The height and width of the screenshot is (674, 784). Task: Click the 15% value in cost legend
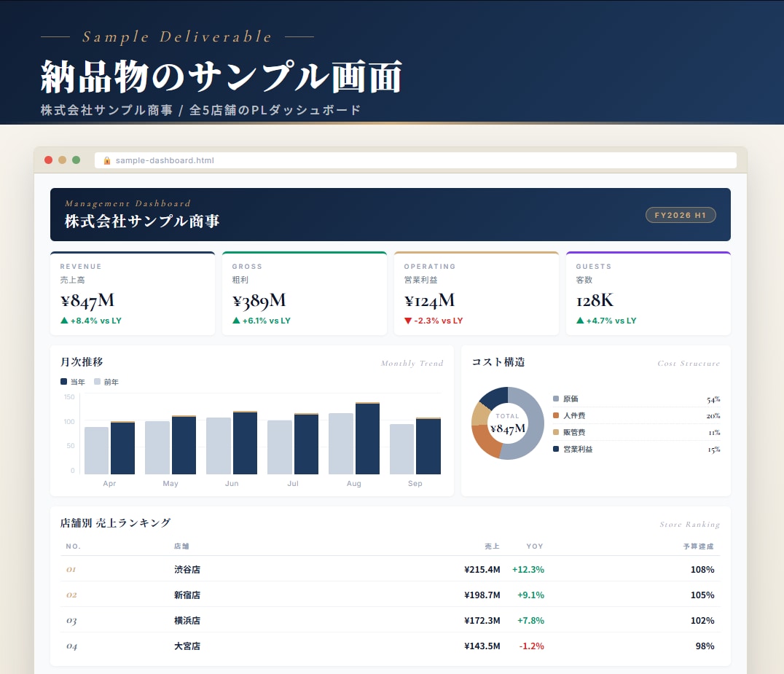(x=713, y=450)
